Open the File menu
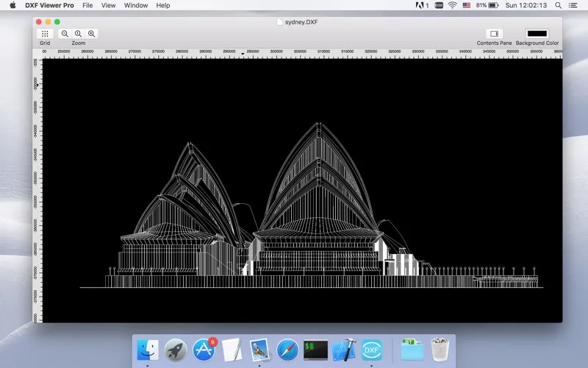Image resolution: width=588 pixels, height=368 pixels. point(87,5)
